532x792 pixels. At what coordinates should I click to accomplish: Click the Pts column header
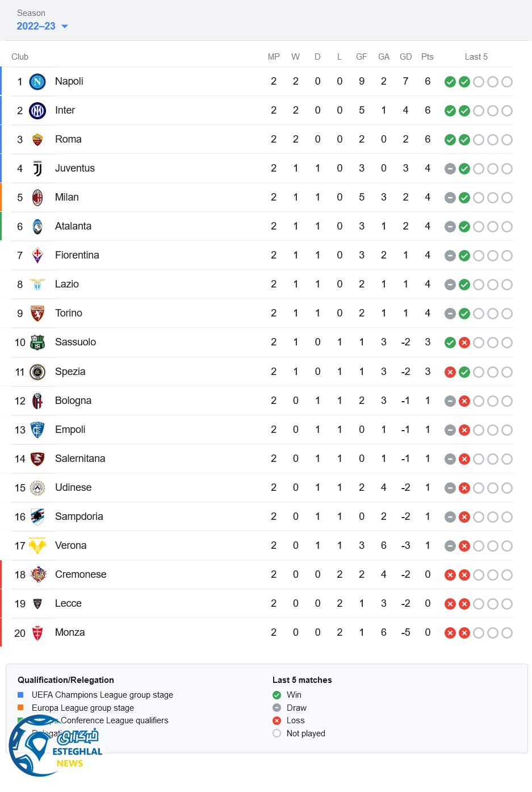coord(428,57)
